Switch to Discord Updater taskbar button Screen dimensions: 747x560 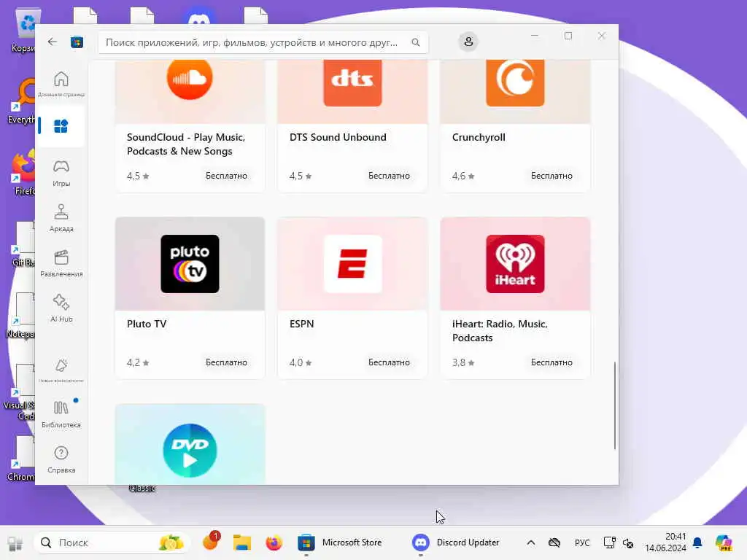click(456, 542)
